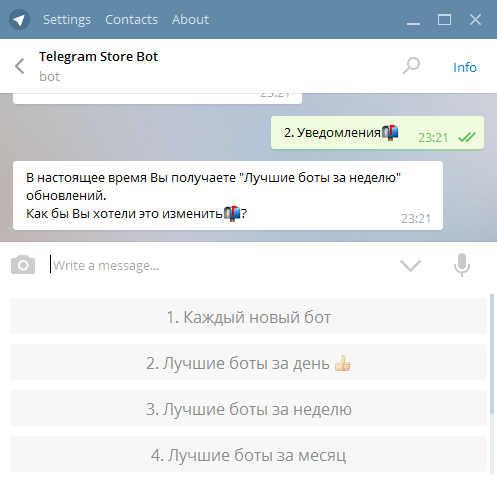Viewport: 497px width, 480px height.
Task: Click the bot reply about "Лучшие боты за неделю"
Action: [228, 196]
